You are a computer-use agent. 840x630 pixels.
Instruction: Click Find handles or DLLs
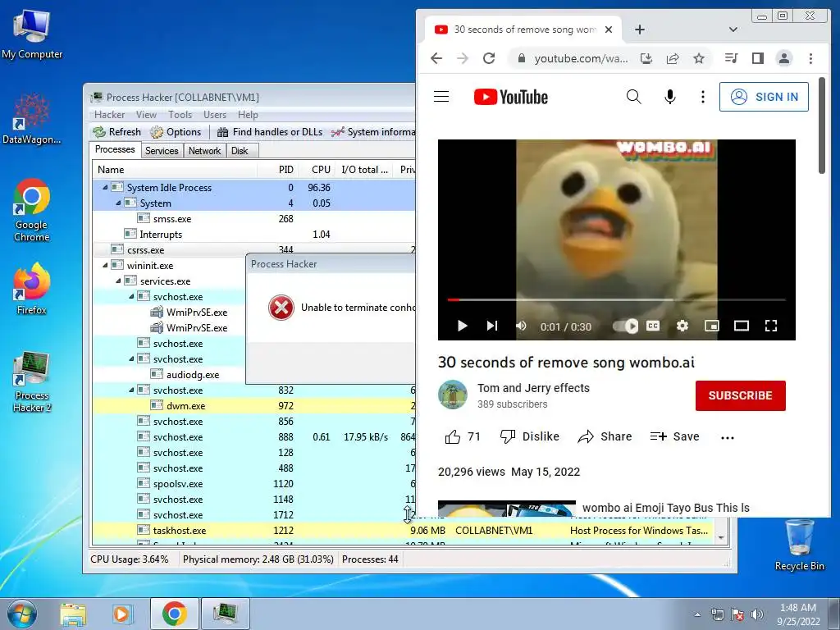270,132
